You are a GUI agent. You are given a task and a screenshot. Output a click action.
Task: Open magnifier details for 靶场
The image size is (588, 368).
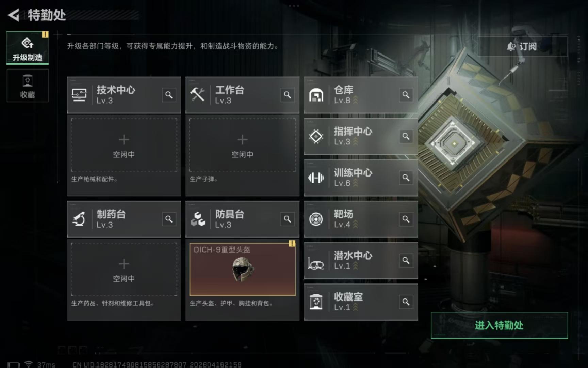406,219
